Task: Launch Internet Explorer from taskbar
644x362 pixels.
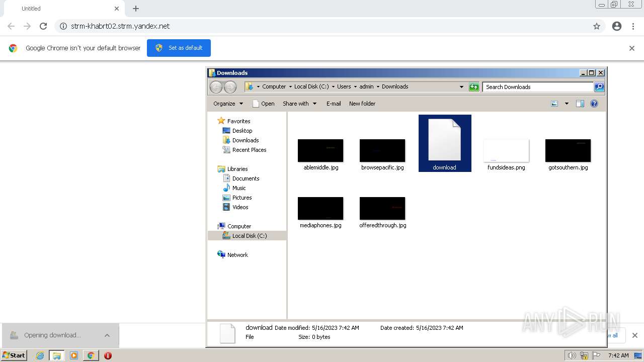Action: (x=40, y=355)
